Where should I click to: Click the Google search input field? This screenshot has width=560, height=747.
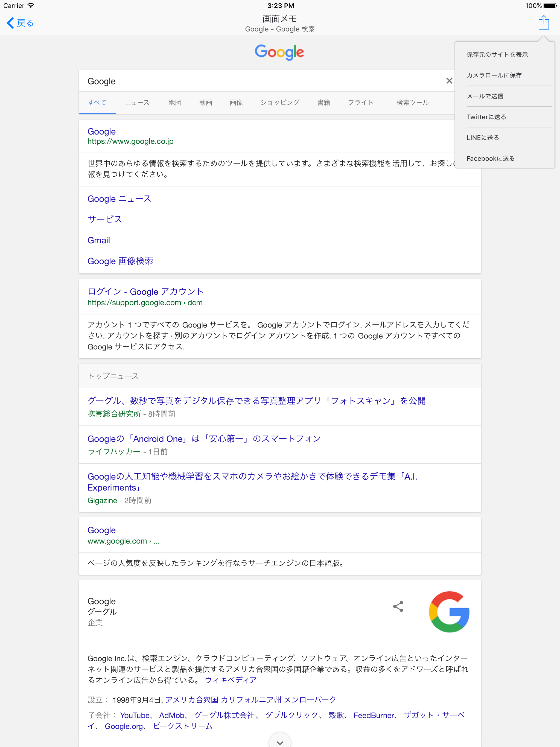click(x=260, y=81)
